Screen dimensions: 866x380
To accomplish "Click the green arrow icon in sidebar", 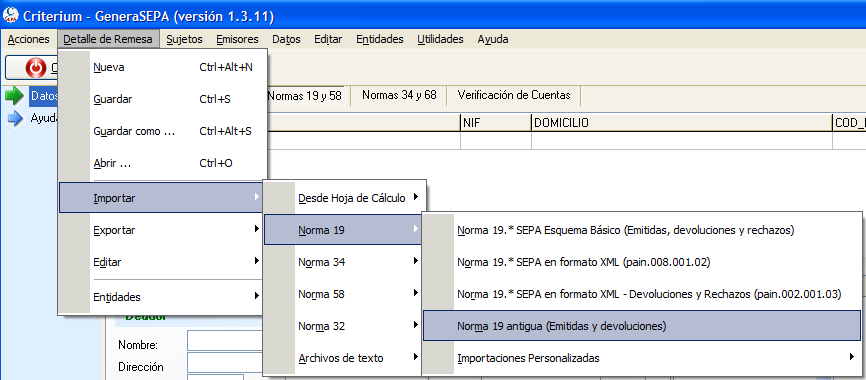I will [14, 96].
